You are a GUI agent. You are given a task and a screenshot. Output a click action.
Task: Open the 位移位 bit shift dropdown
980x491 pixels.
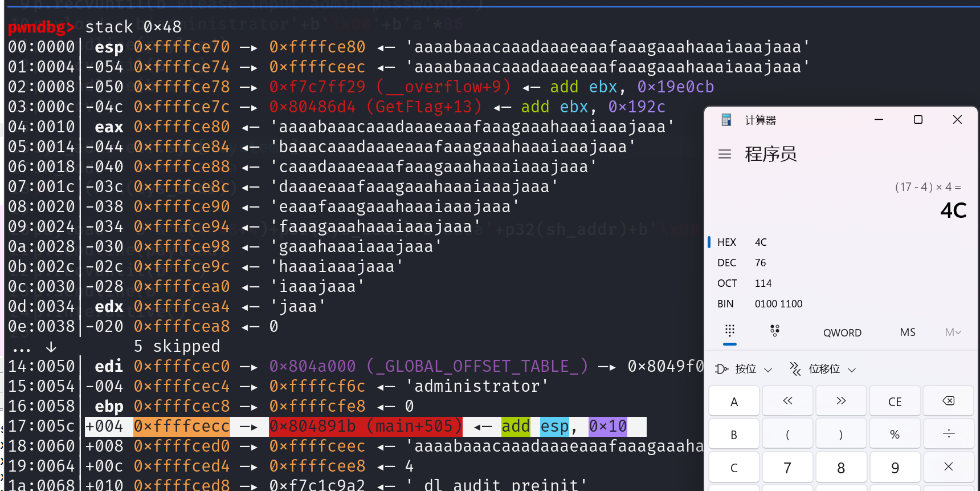point(823,369)
